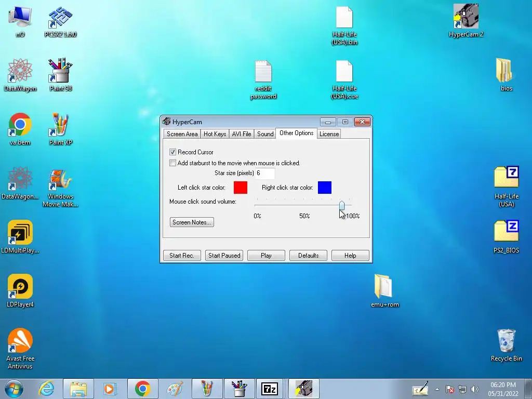Open Paint 98 desktop shortcut
The height and width of the screenshot is (399, 532).
click(60, 75)
